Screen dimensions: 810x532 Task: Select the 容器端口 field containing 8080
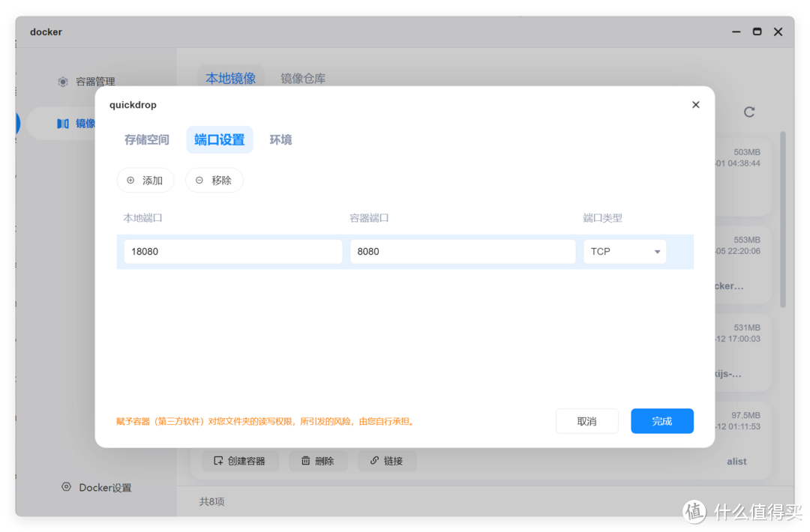[462, 251]
